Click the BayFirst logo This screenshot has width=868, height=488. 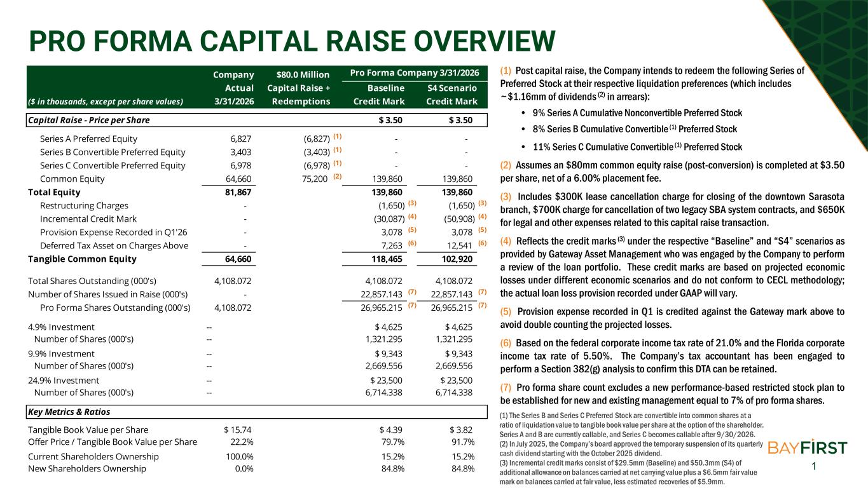(x=808, y=447)
